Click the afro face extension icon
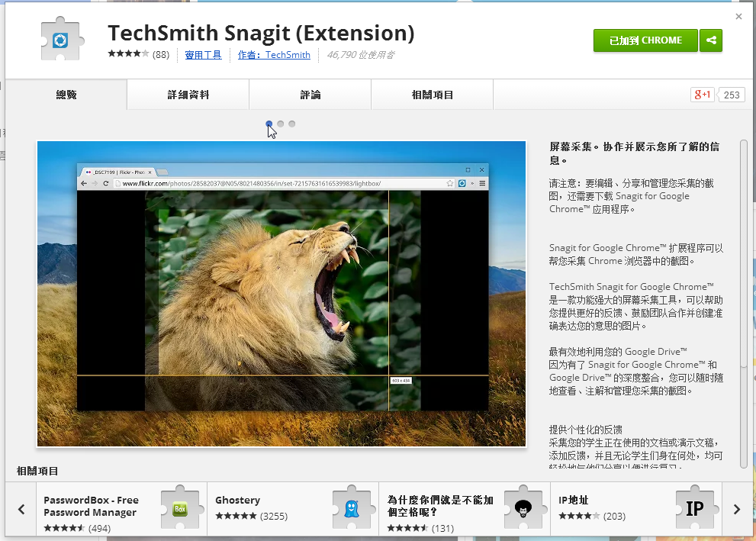 click(x=523, y=509)
